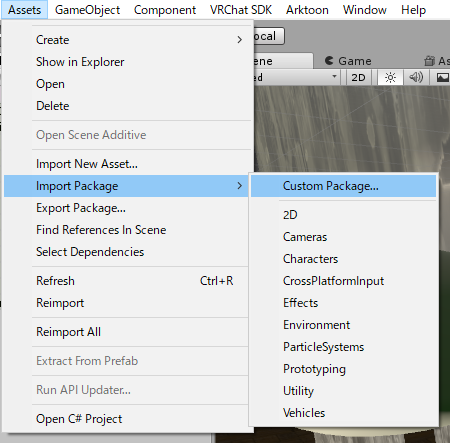This screenshot has height=443, width=450.
Task: Choose Show in Explorer
Action: point(126,62)
